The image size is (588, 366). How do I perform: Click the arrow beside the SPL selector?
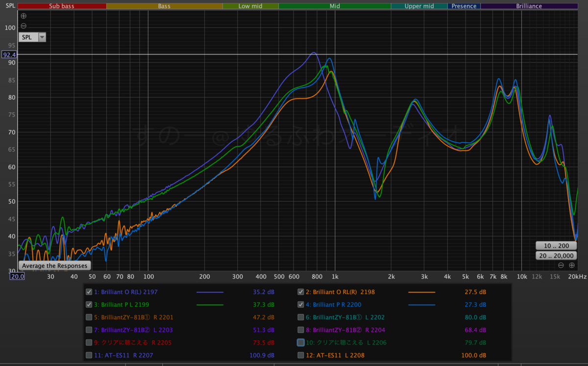click(42, 37)
